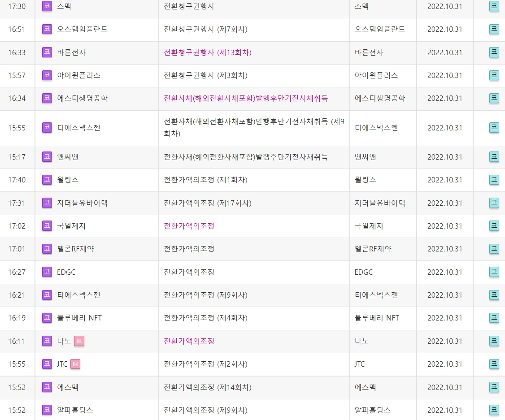Click the purple 코 icon beside 텔콘RF제약
The width and height of the screenshot is (505, 420).
point(47,248)
